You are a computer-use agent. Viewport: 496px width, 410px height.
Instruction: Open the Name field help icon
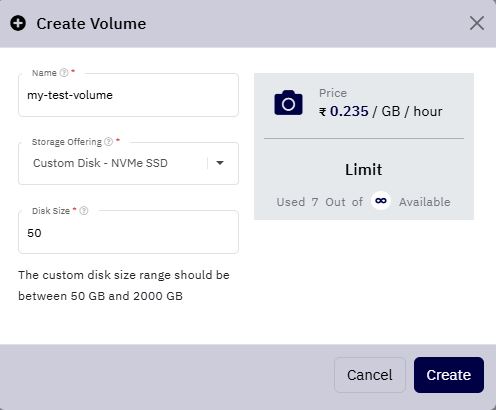point(64,73)
